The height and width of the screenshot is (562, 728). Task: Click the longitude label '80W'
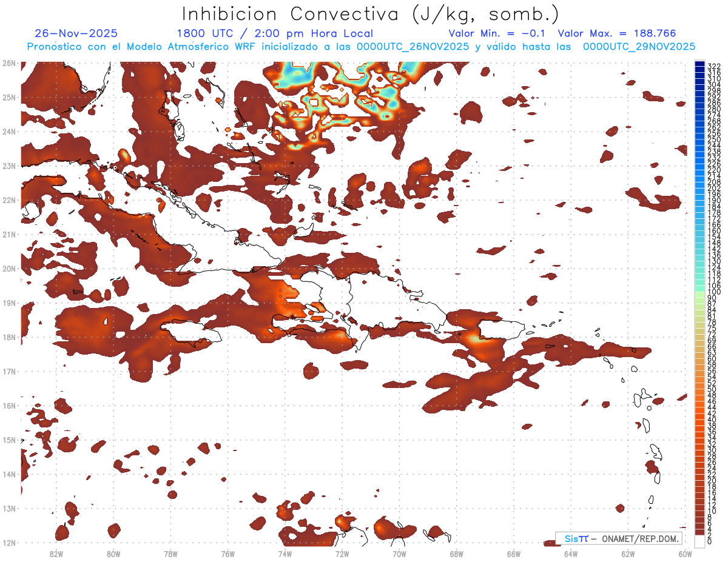coord(113,554)
